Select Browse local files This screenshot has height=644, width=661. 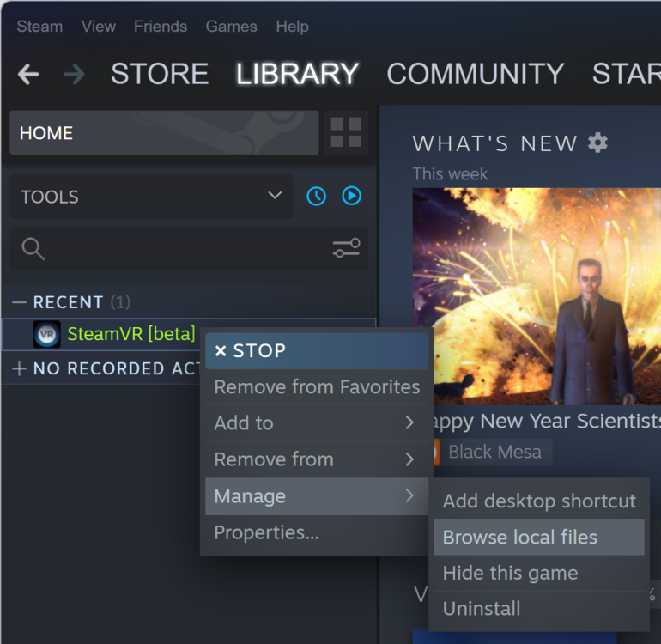[x=539, y=538]
